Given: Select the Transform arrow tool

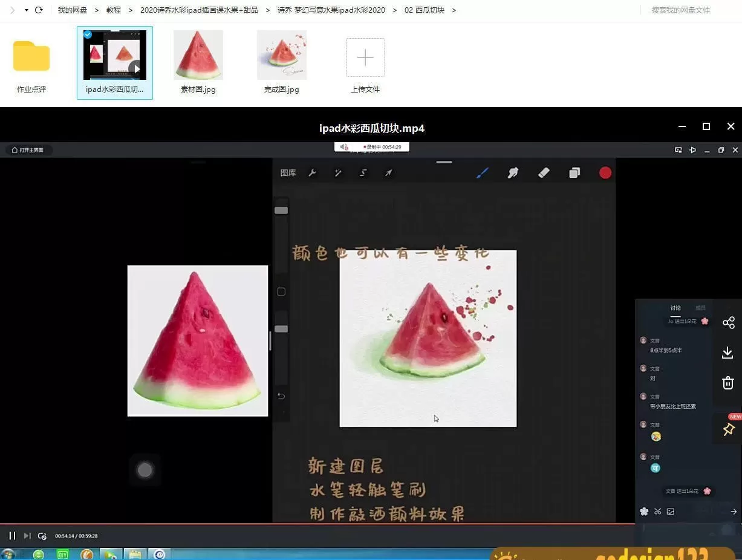Looking at the screenshot, I should coord(388,173).
